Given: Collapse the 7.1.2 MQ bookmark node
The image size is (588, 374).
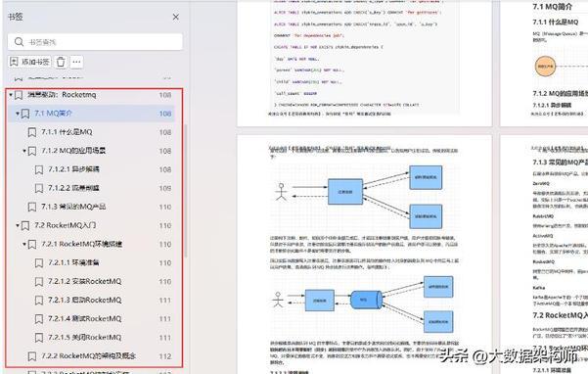Looking at the screenshot, I should tap(24, 151).
